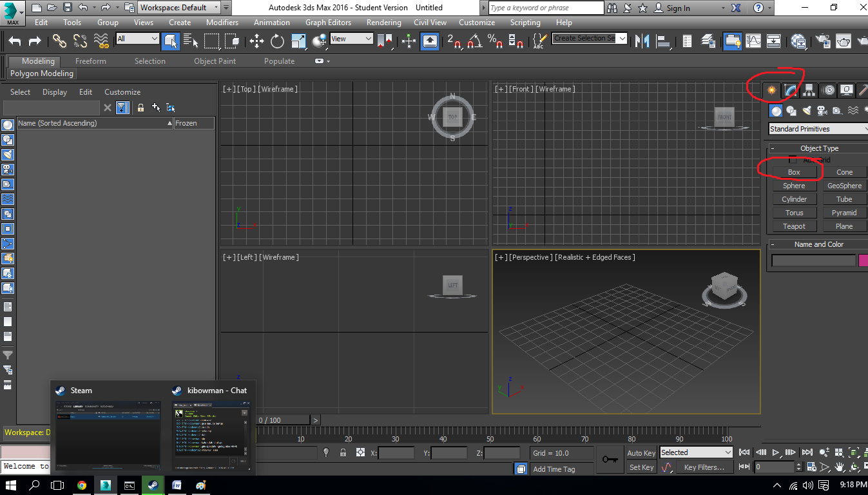Viewport: 868px width, 495px height.
Task: Open the selection filter All dropdown
Action: pyautogui.click(x=137, y=39)
